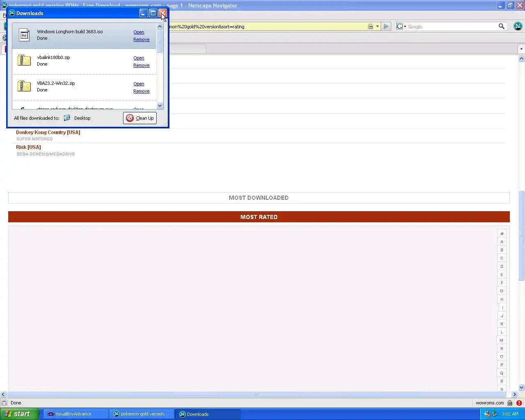
Task: Remove VBA23.2-Win32.zip from downloads
Action: click(142, 91)
